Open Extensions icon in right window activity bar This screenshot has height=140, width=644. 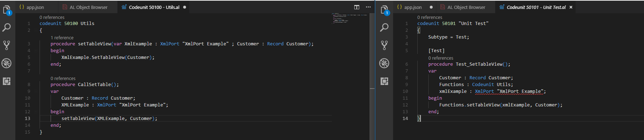tap(385, 81)
